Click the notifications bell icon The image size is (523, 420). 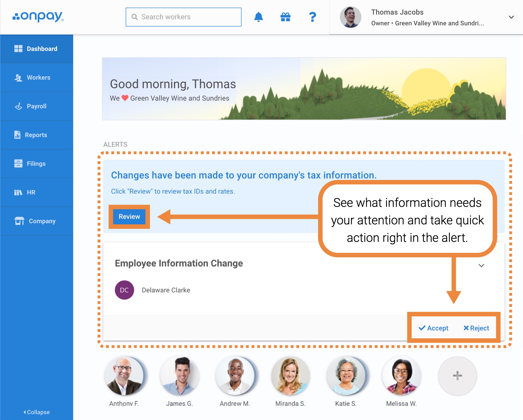[258, 17]
